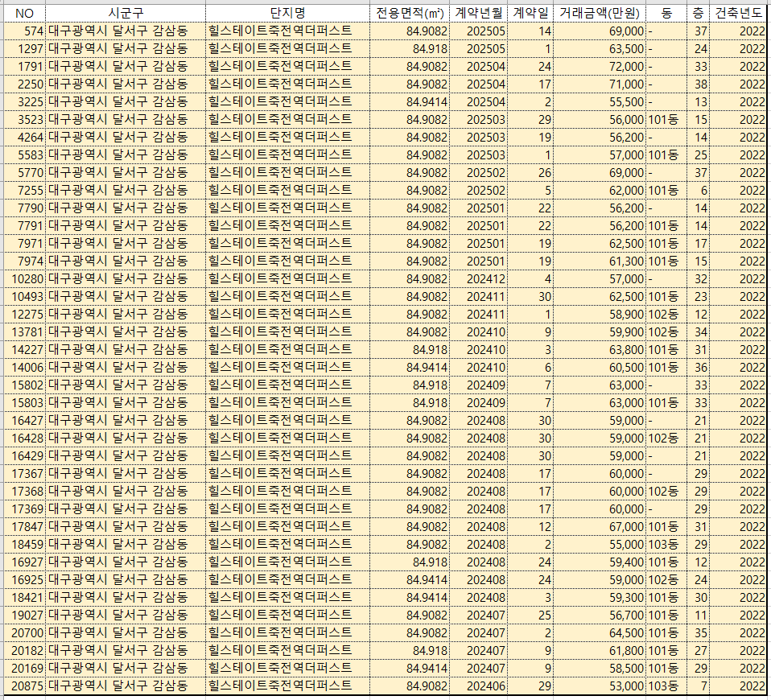
Task: Select the 계약년월 column header
Action: coord(478,13)
